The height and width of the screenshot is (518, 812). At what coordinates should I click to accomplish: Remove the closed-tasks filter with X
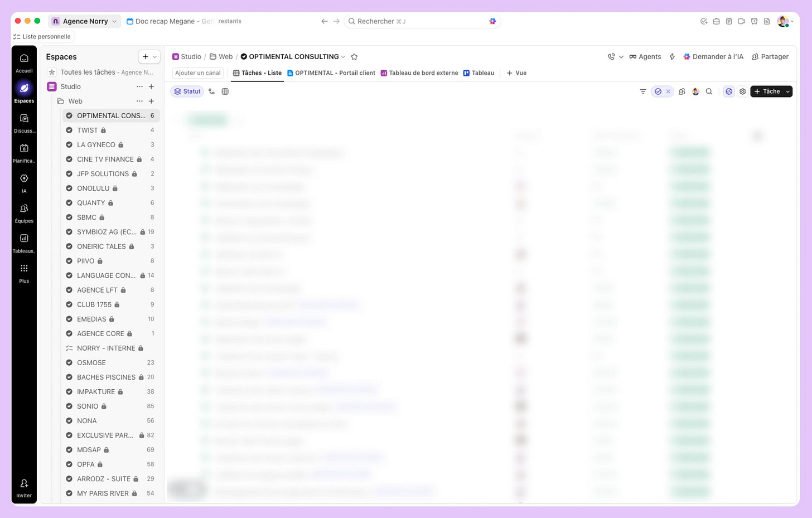tap(668, 91)
